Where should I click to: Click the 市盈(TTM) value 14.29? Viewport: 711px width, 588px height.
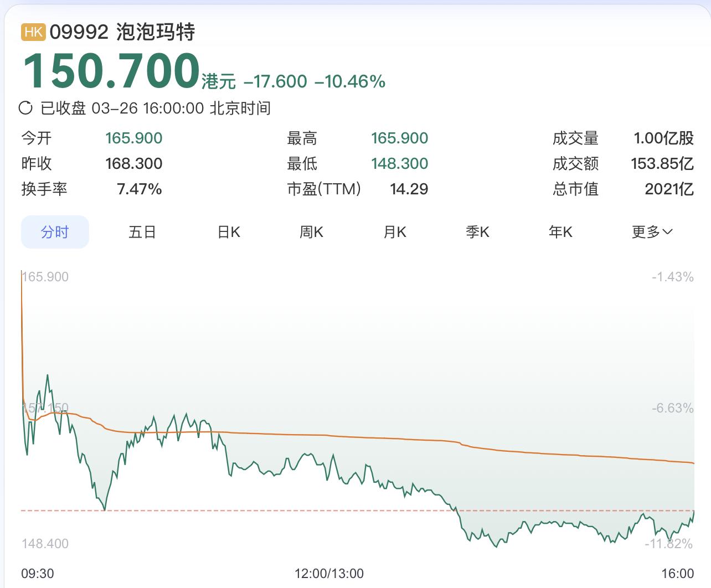[409, 189]
